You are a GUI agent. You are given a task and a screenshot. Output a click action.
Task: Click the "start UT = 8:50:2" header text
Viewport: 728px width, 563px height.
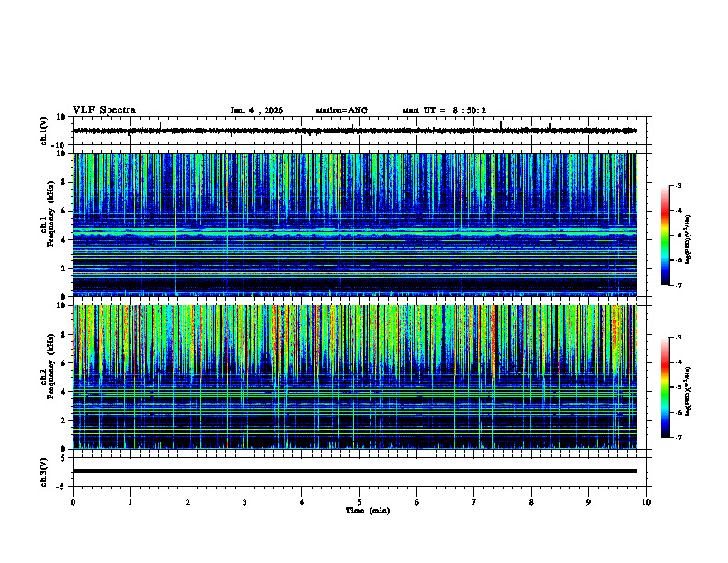444,110
